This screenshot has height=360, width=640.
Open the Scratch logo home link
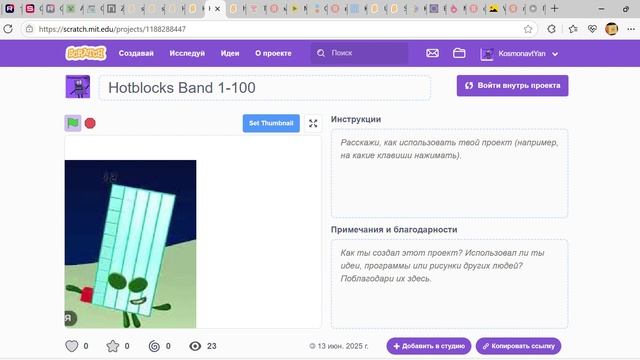point(86,53)
